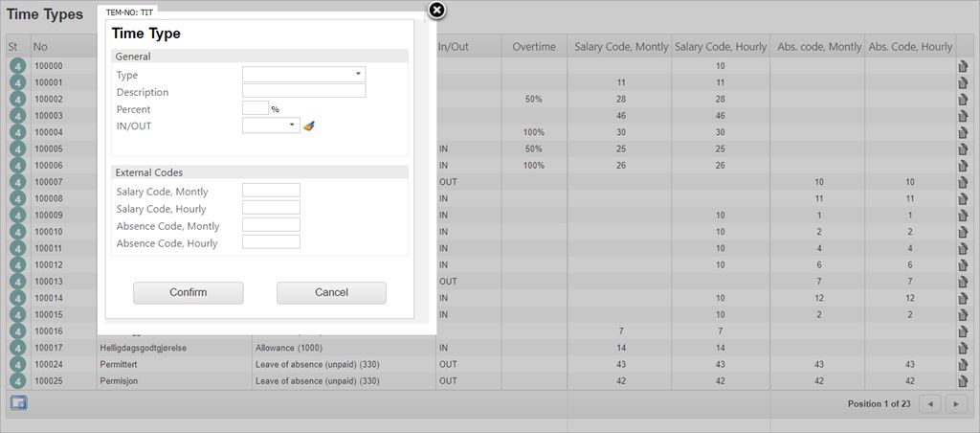The width and height of the screenshot is (980, 433).
Task: Click the blue window icon at bottom left
Action: [18, 403]
